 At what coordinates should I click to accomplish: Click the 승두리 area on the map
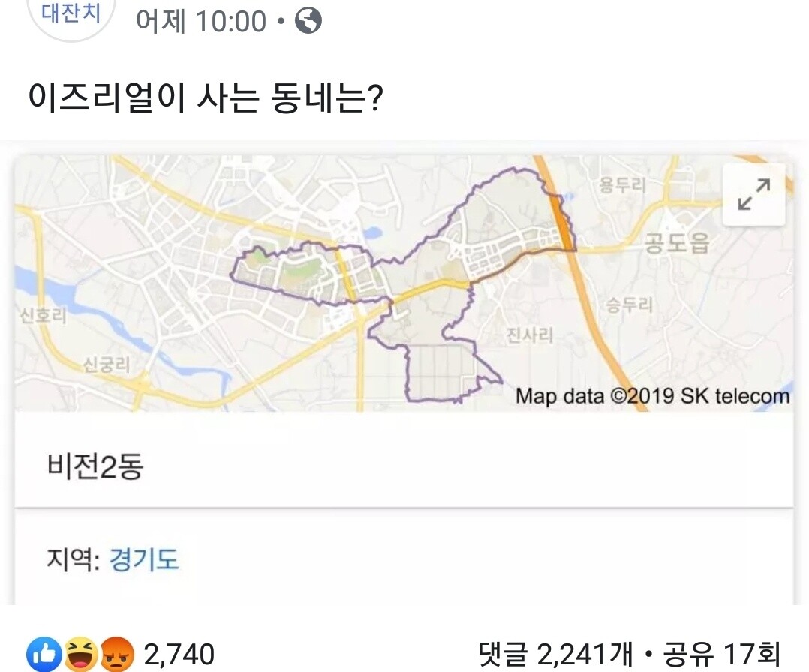tap(629, 303)
